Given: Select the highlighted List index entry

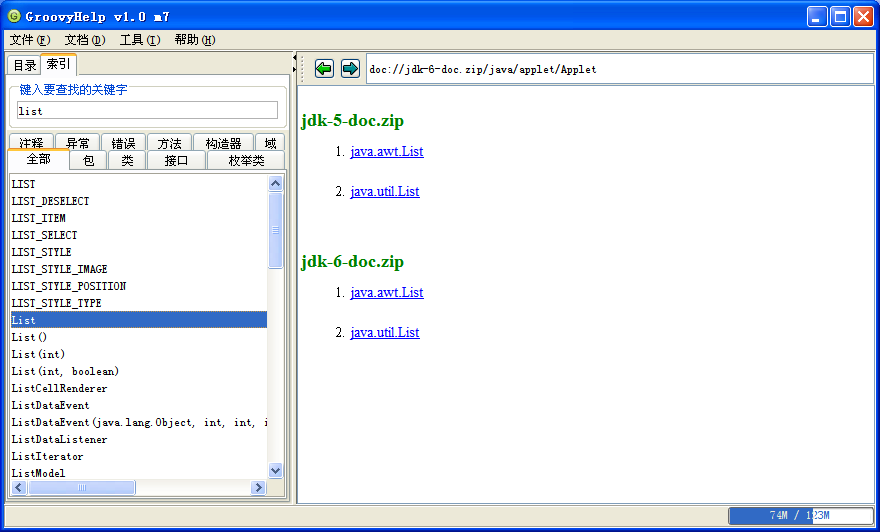Looking at the screenshot, I should pos(139,320).
